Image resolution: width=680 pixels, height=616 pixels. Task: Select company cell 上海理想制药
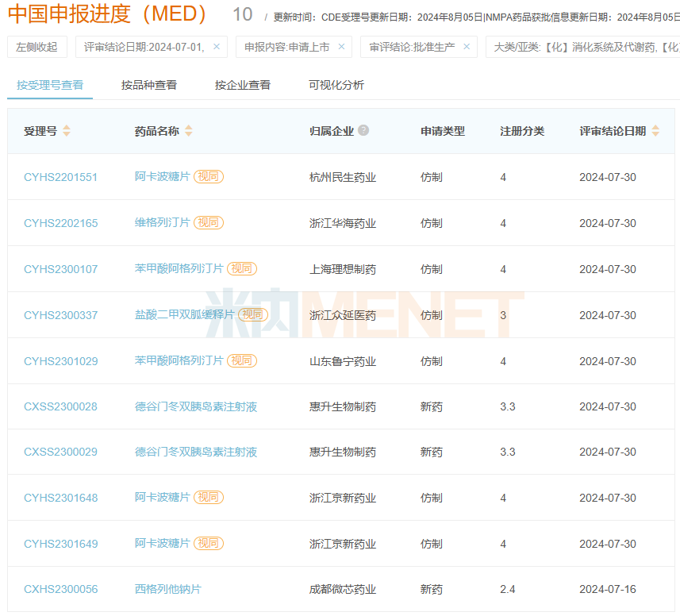tap(343, 269)
